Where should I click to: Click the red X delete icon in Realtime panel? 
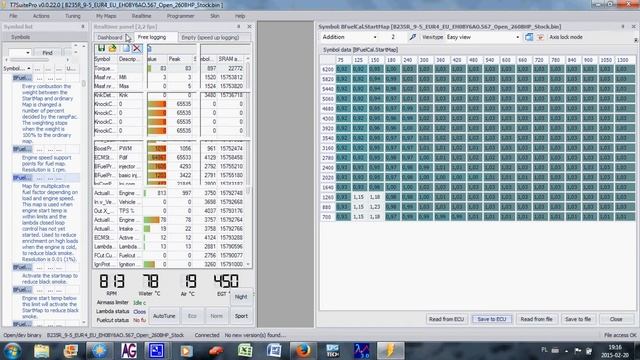click(137, 48)
